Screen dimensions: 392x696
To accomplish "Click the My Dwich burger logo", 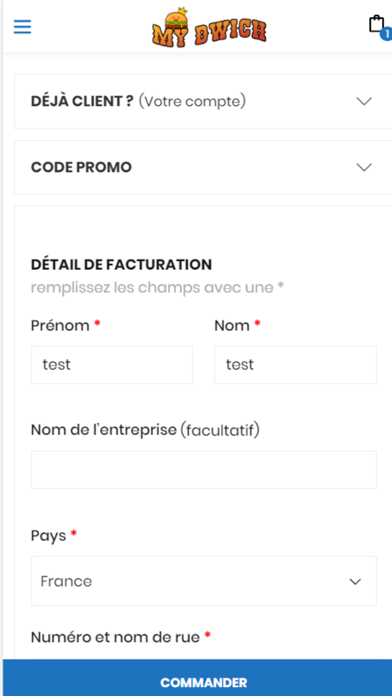I will coord(209,27).
